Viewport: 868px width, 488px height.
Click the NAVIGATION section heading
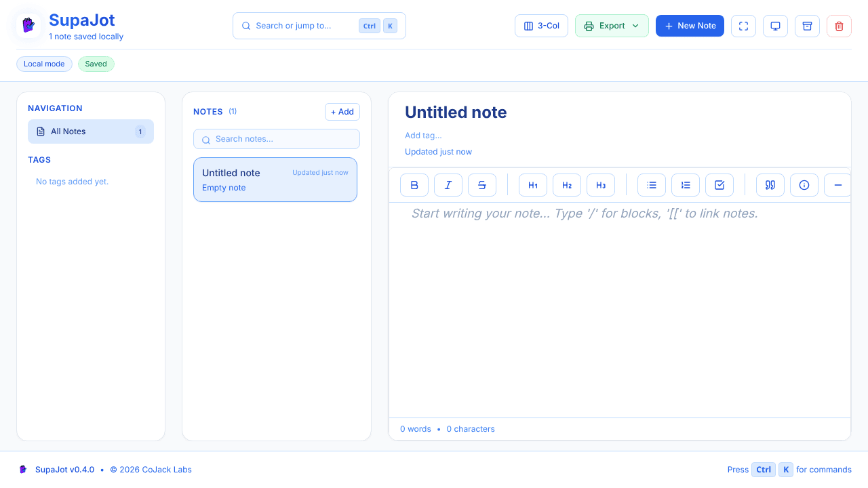pyautogui.click(x=55, y=108)
